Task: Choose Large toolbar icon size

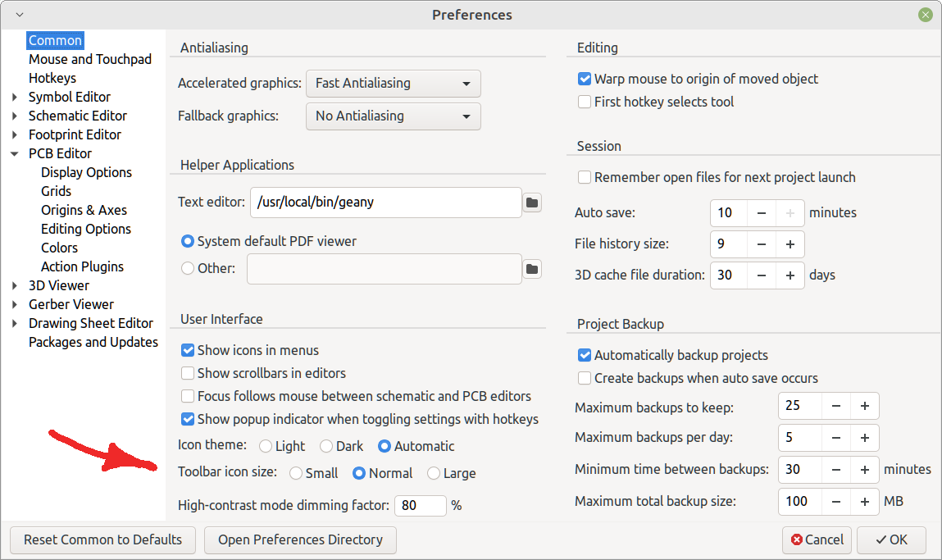Action: pyautogui.click(x=433, y=473)
